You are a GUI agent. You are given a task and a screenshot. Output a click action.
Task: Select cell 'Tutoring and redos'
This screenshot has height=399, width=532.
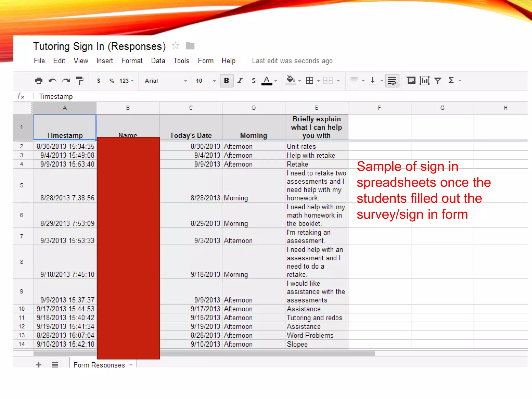[316, 318]
